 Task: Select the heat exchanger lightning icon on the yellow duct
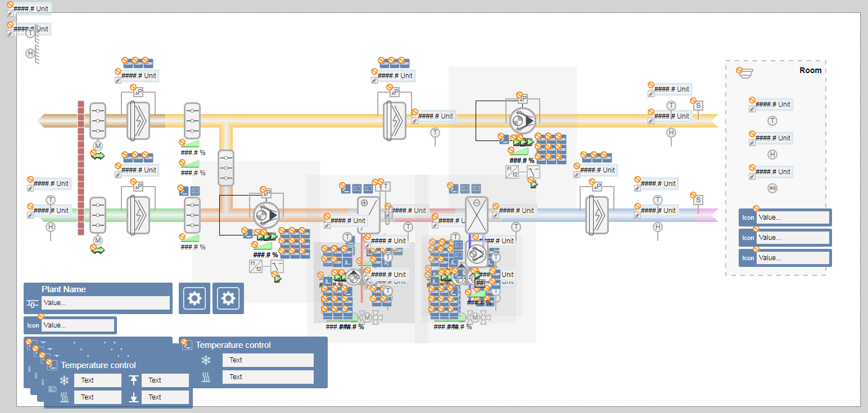(x=394, y=120)
